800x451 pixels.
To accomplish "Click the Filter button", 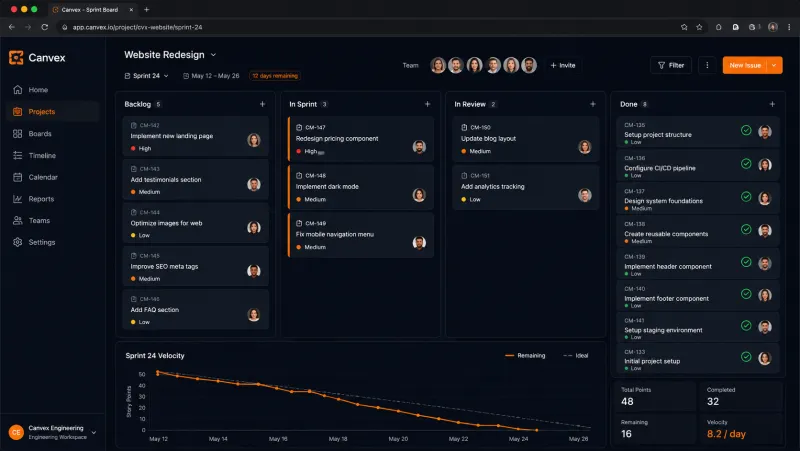I will coord(671,65).
